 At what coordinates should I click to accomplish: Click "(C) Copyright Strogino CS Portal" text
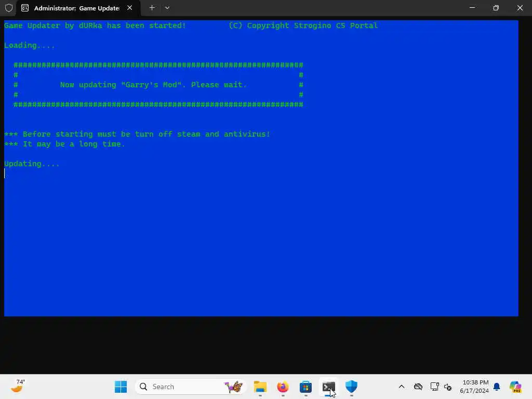point(303,26)
